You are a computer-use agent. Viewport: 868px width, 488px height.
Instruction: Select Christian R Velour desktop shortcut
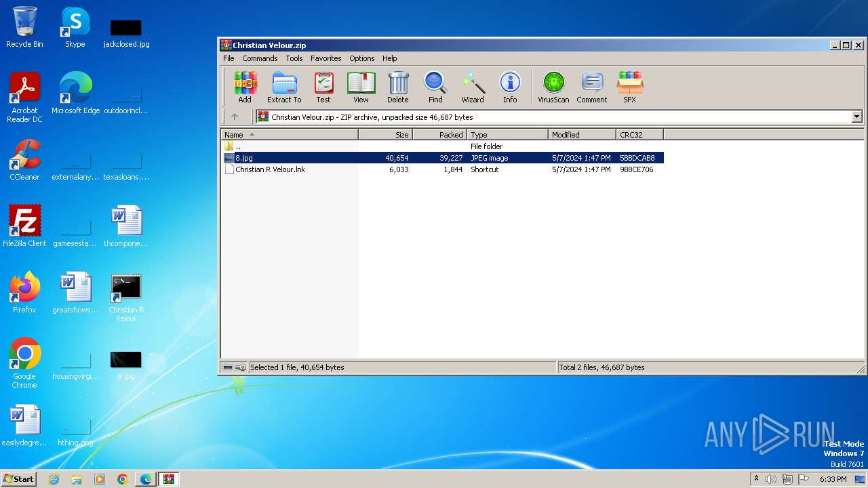point(126,298)
